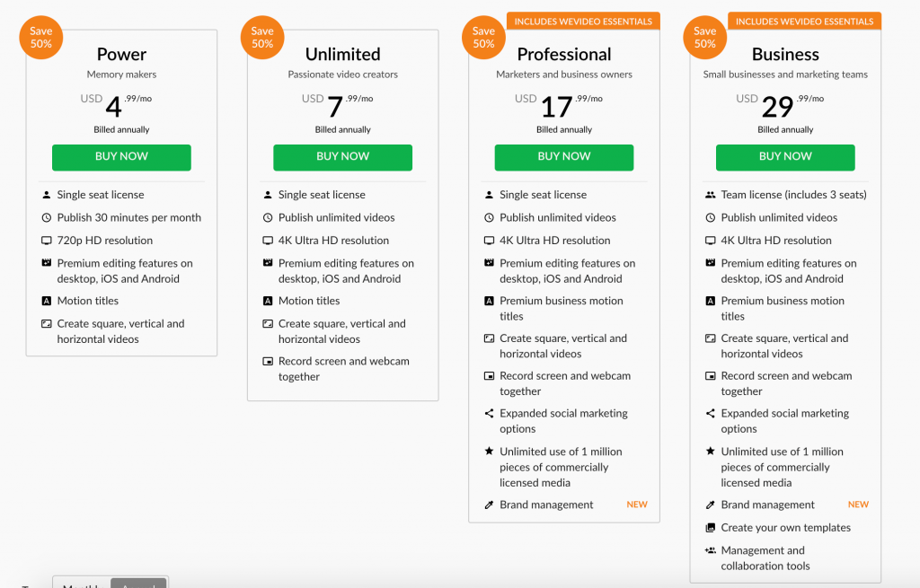
Task: Click the NEW label next to Business Brand management
Action: (858, 505)
